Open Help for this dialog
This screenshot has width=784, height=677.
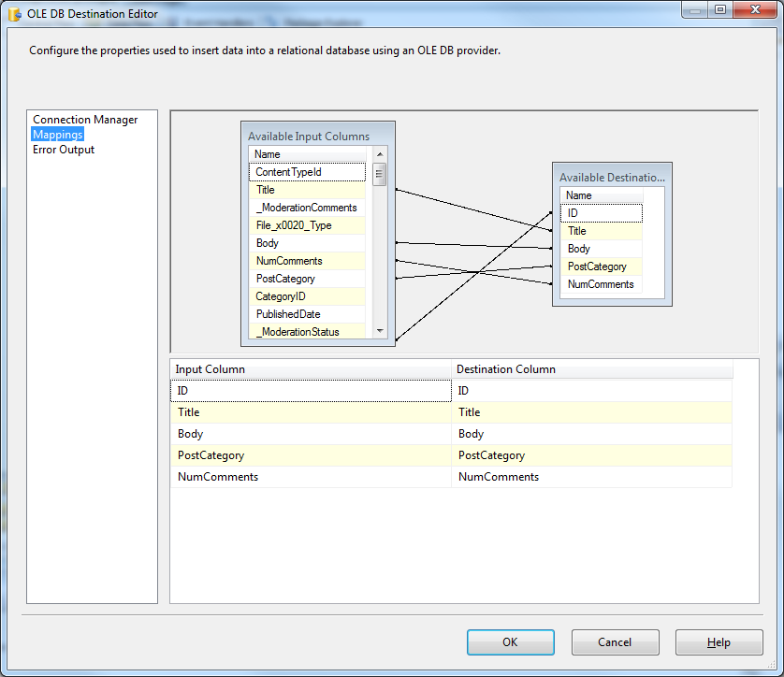tap(719, 642)
